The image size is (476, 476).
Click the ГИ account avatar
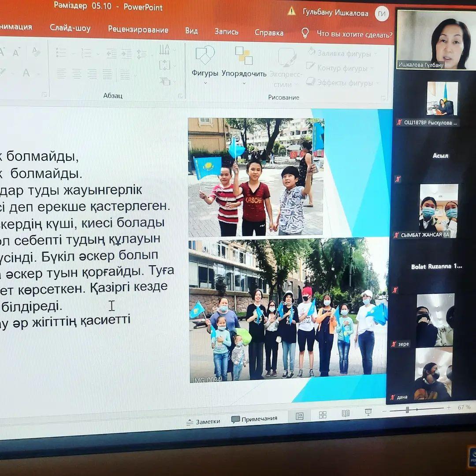382,14
